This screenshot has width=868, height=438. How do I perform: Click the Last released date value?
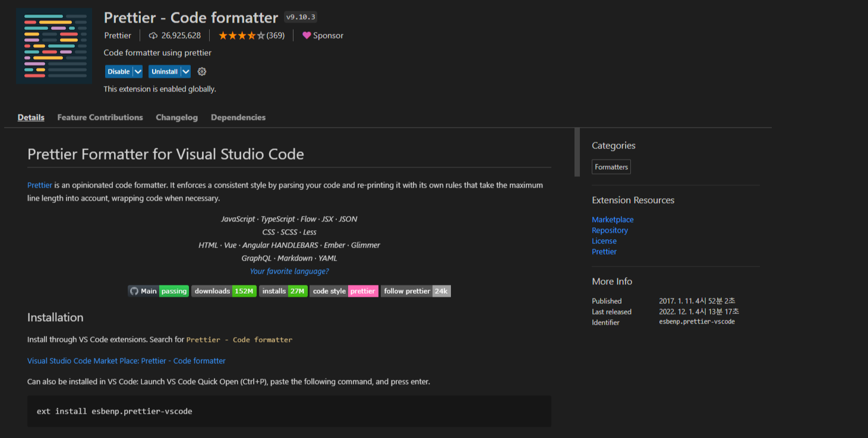tap(699, 312)
